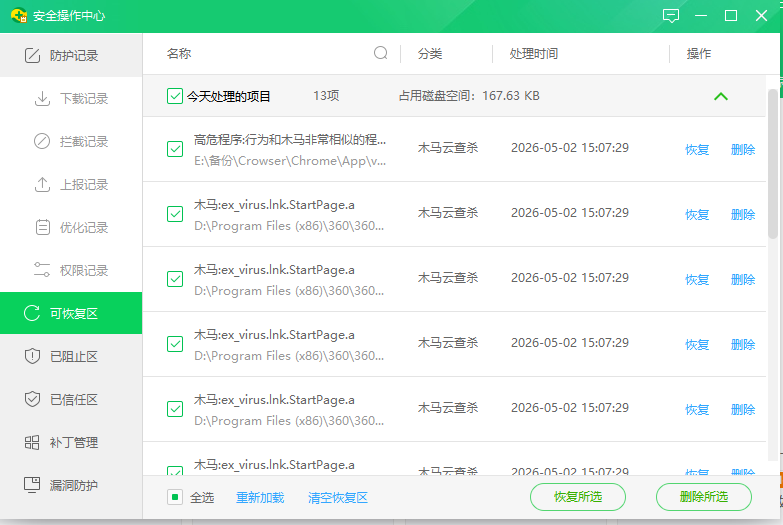Screen dimensions: 783x525
Task: Restore the third StartPage.a trojan entry
Action: coord(697,344)
